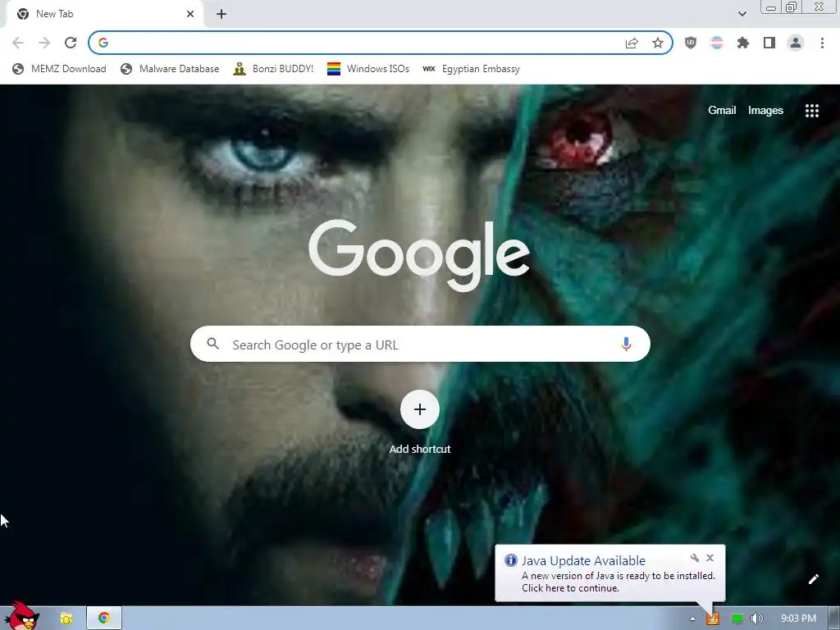This screenshot has height=630, width=840.
Task: Open the Start menu with Angry Bird icon
Action: pyautogui.click(x=21, y=616)
